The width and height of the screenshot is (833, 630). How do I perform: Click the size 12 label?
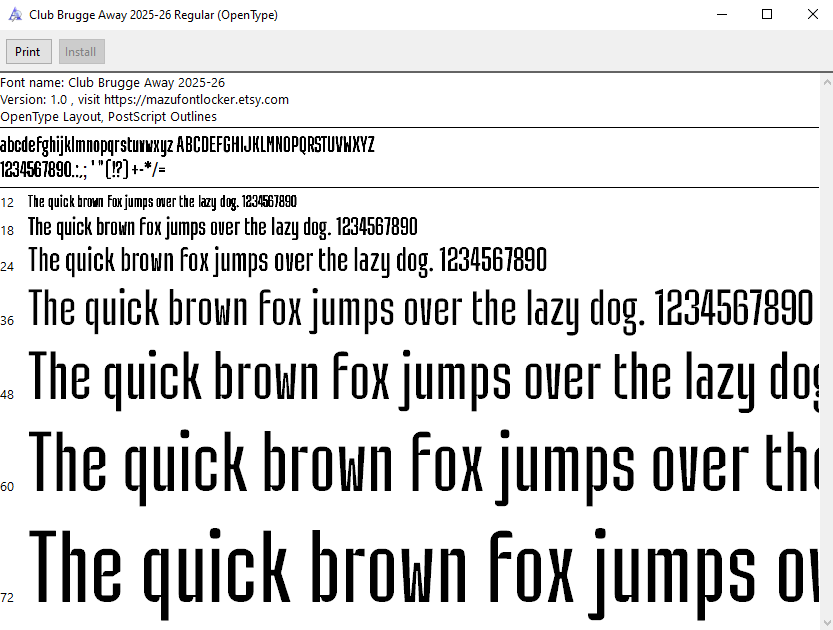tap(7, 202)
